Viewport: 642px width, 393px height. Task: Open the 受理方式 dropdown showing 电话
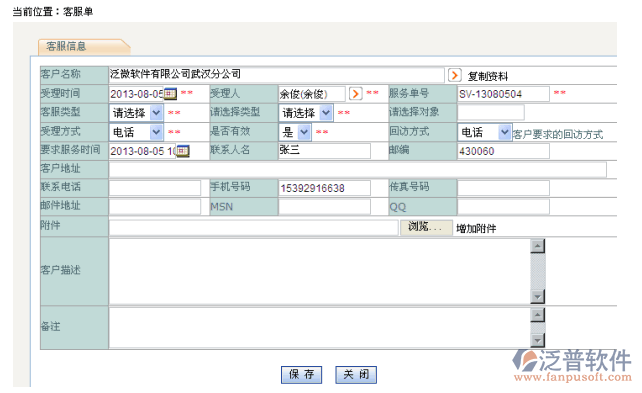pos(136,132)
